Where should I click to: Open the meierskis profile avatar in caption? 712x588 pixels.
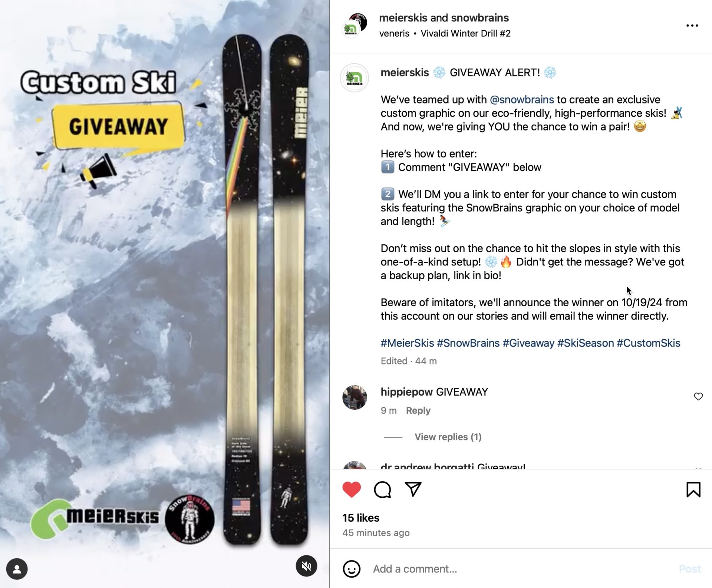[354, 78]
